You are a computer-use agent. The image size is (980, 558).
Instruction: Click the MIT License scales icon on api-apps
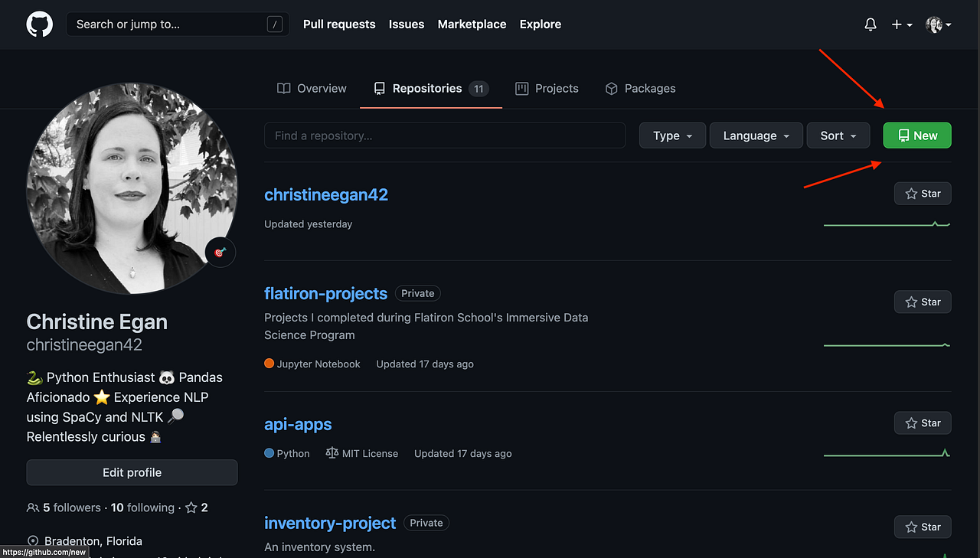pyautogui.click(x=332, y=452)
